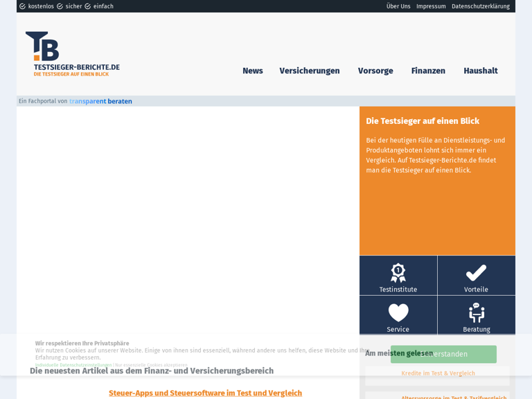The height and width of the screenshot is (399, 532).
Task: Click the Testsieger-Berichte.de logo
Action: click(x=72, y=53)
